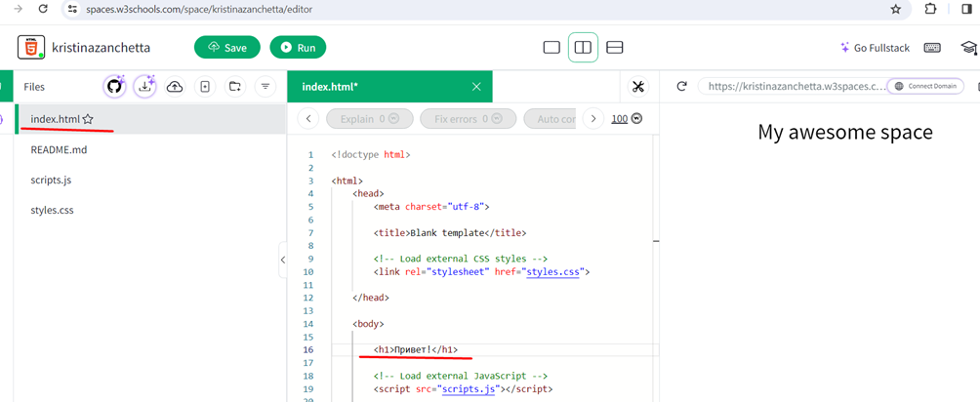
Task: Create a new folder with the folder icon
Action: [x=235, y=87]
